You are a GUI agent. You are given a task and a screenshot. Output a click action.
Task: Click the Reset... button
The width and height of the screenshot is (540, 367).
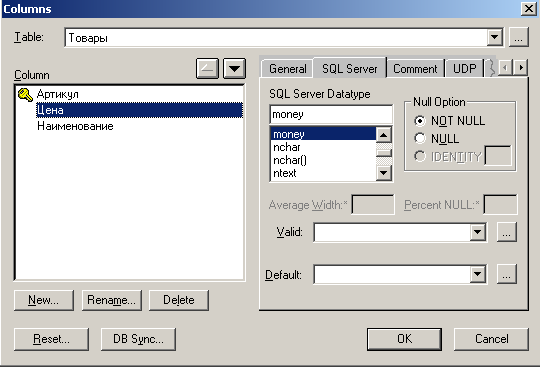click(x=51, y=339)
